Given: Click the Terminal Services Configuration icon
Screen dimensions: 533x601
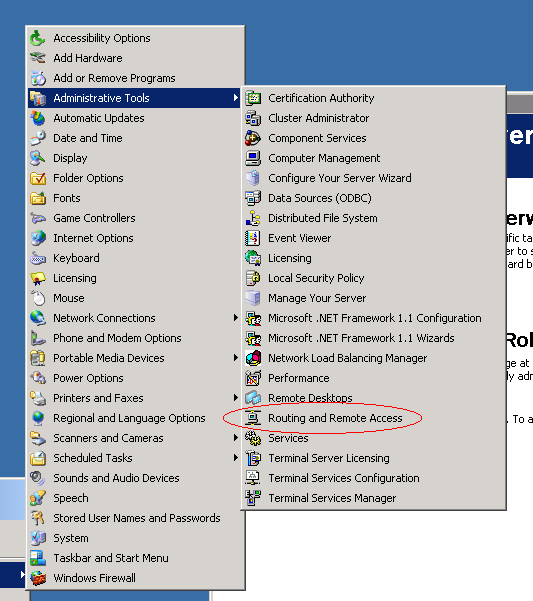Looking at the screenshot, I should click(253, 478).
